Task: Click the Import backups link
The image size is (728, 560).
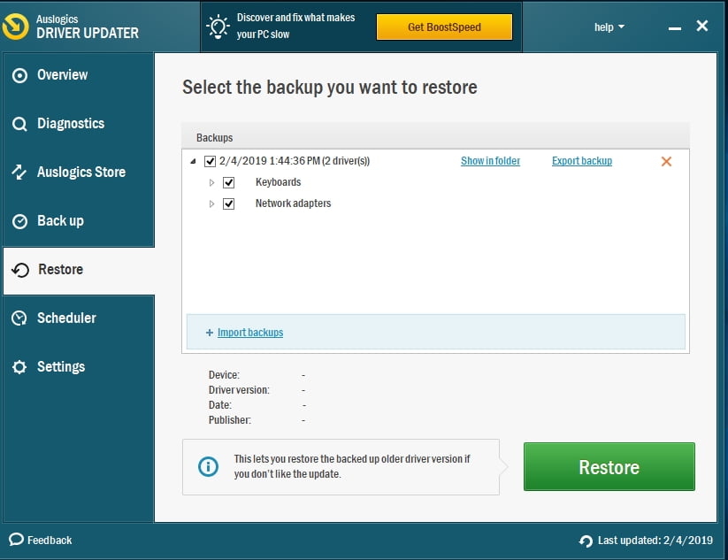Action: click(x=250, y=333)
